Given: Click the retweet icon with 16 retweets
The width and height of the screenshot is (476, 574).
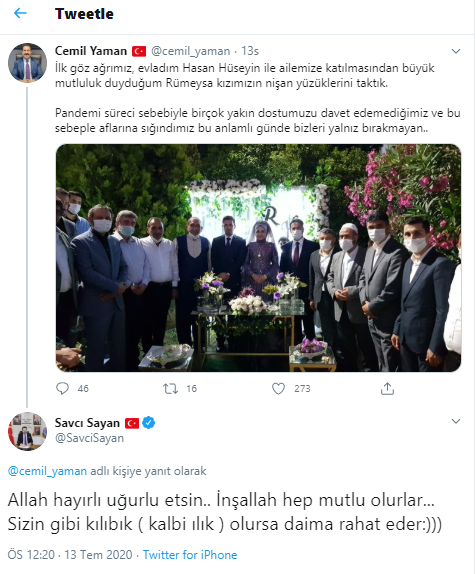Looking at the screenshot, I should pos(170,388).
